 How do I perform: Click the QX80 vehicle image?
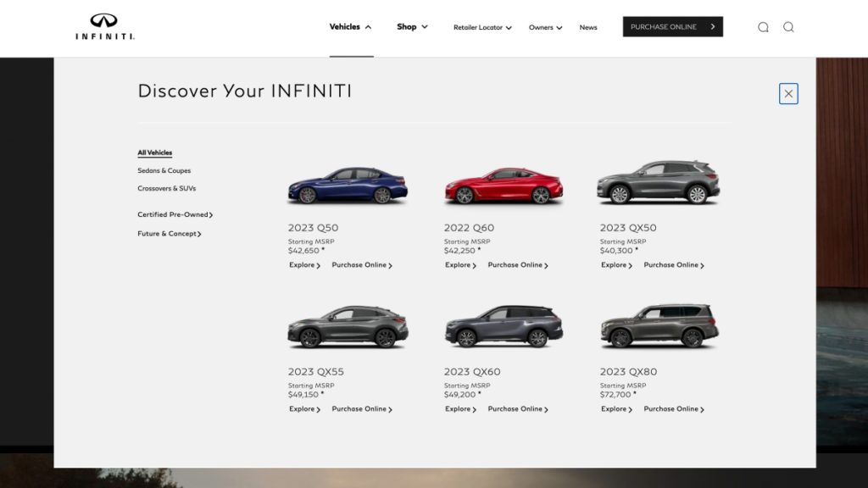coord(659,326)
